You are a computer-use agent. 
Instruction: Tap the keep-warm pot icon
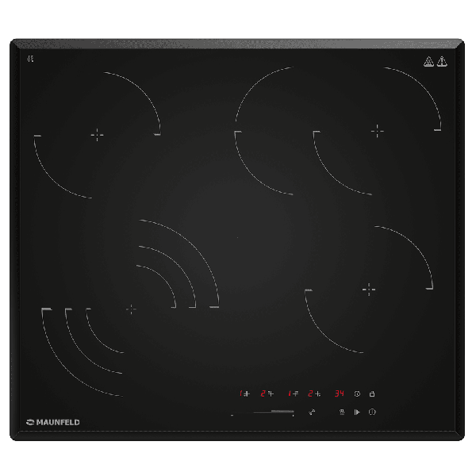point(342,412)
